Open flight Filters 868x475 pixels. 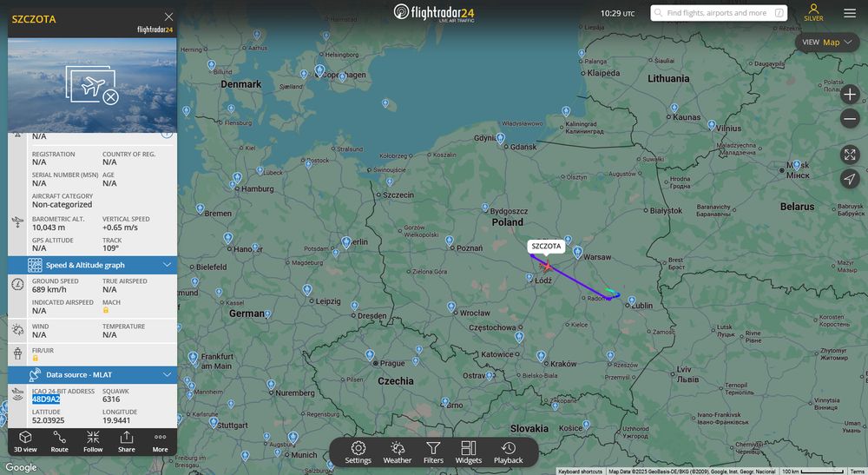click(x=433, y=452)
